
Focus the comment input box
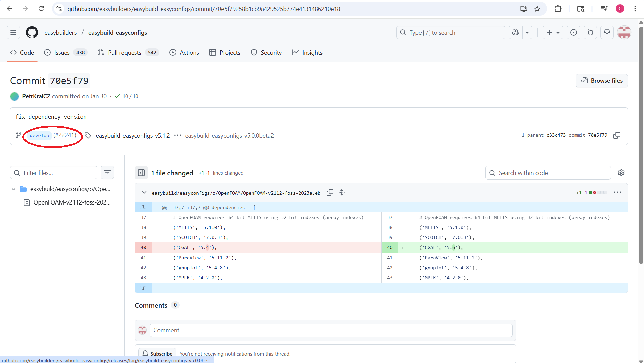pos(331,330)
